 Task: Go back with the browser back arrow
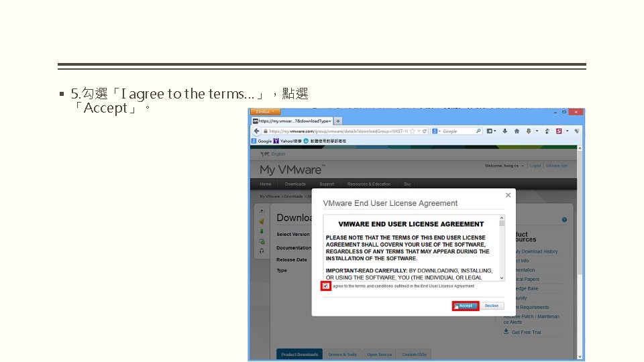(257, 131)
